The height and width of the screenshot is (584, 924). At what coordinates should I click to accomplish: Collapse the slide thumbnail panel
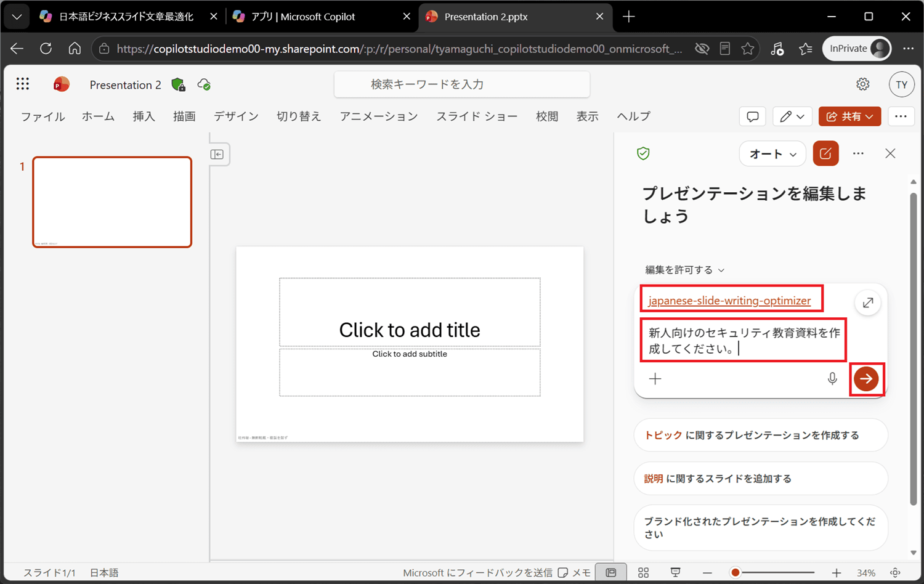217,154
